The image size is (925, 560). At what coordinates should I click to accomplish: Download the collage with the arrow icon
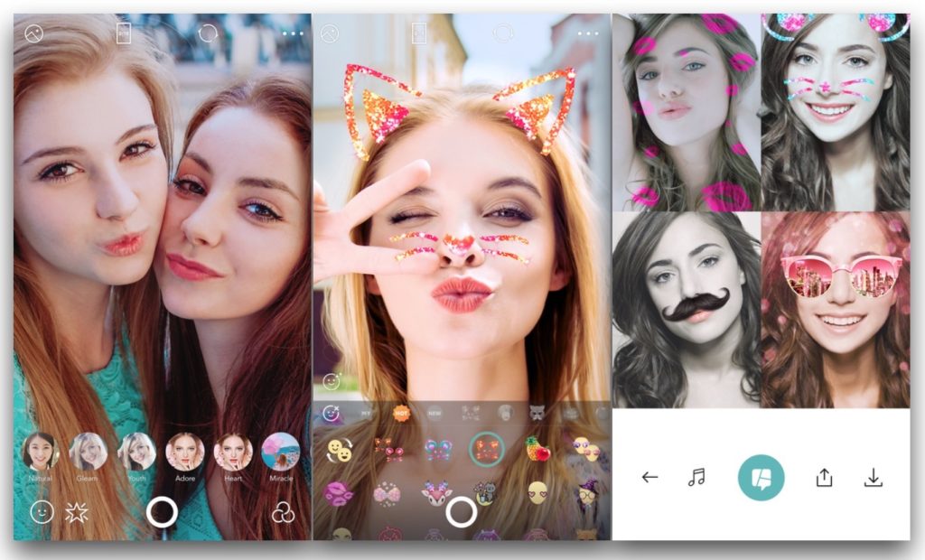tap(873, 478)
